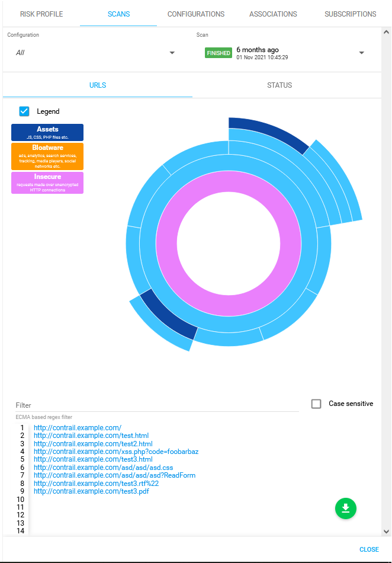Go to the Associations tab
The height and width of the screenshot is (563, 392).
[273, 14]
